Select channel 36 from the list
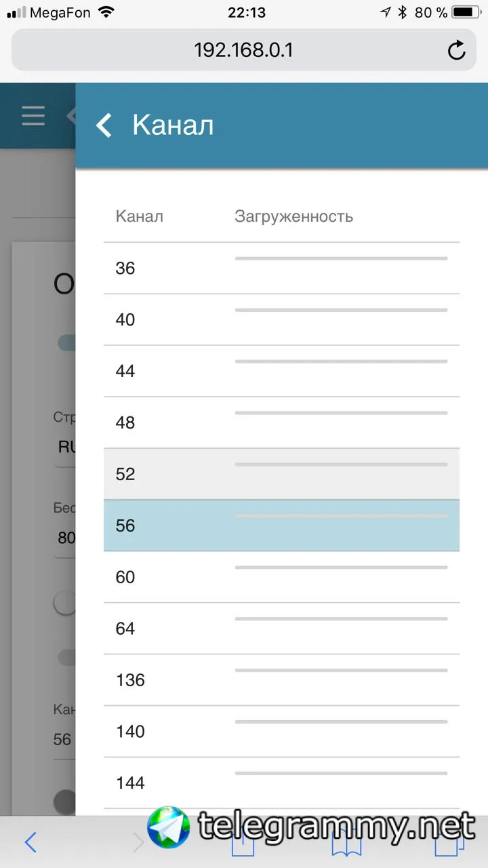 [x=281, y=269]
